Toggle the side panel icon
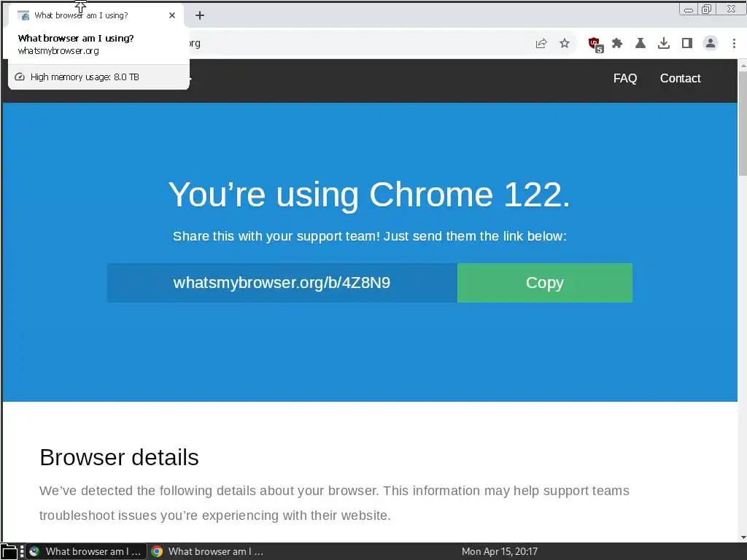747x560 pixels. coord(687,43)
